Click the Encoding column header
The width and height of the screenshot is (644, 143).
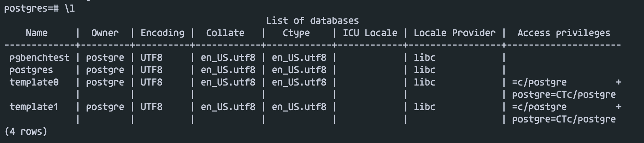click(x=162, y=33)
